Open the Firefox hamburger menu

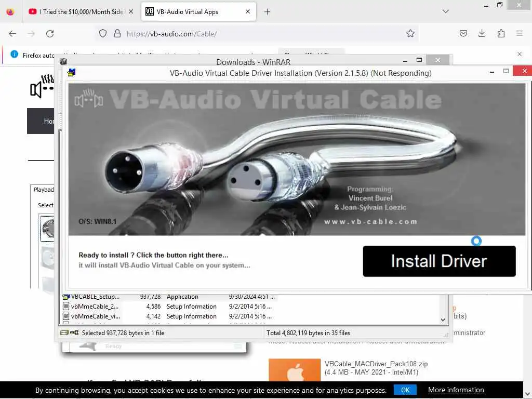click(520, 33)
